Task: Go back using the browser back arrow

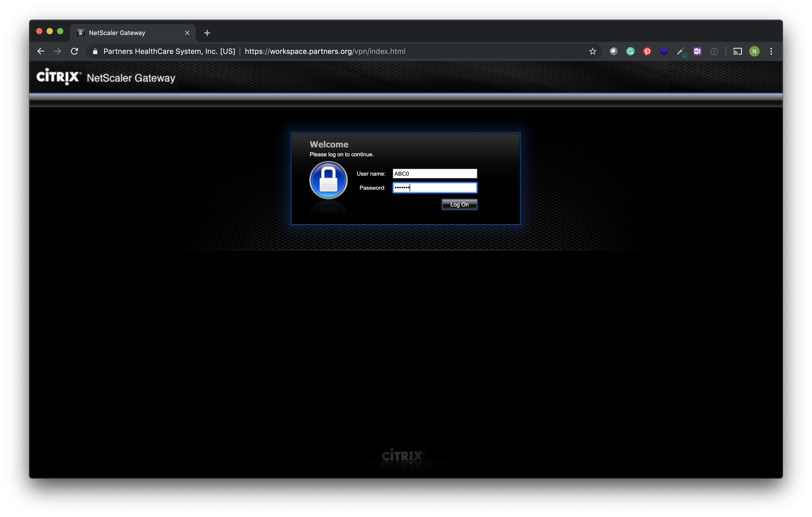Action: pos(41,51)
